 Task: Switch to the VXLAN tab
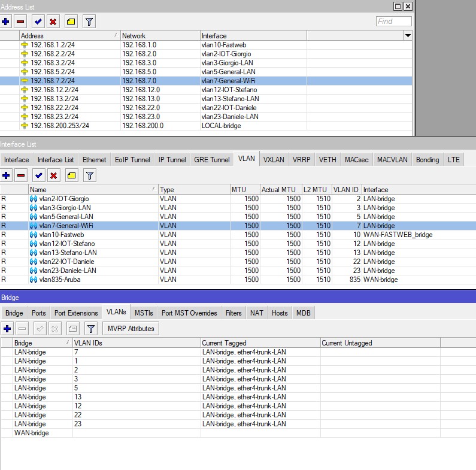[x=274, y=160]
